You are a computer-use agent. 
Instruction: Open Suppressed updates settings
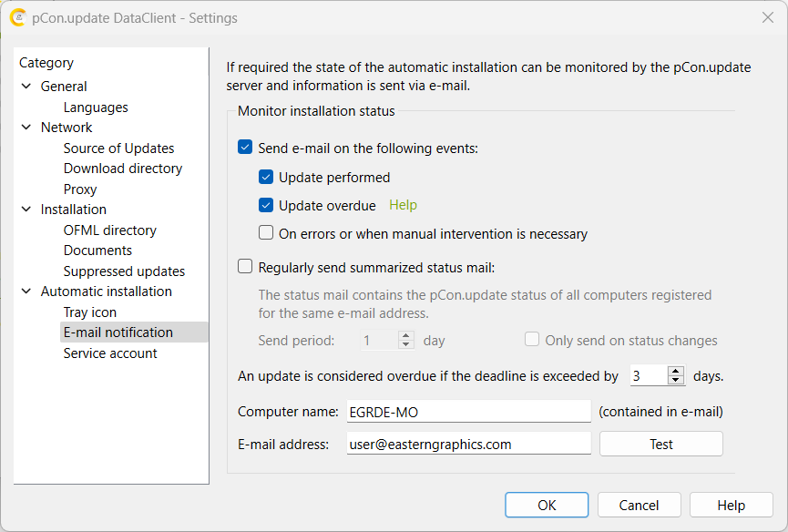pyautogui.click(x=124, y=271)
